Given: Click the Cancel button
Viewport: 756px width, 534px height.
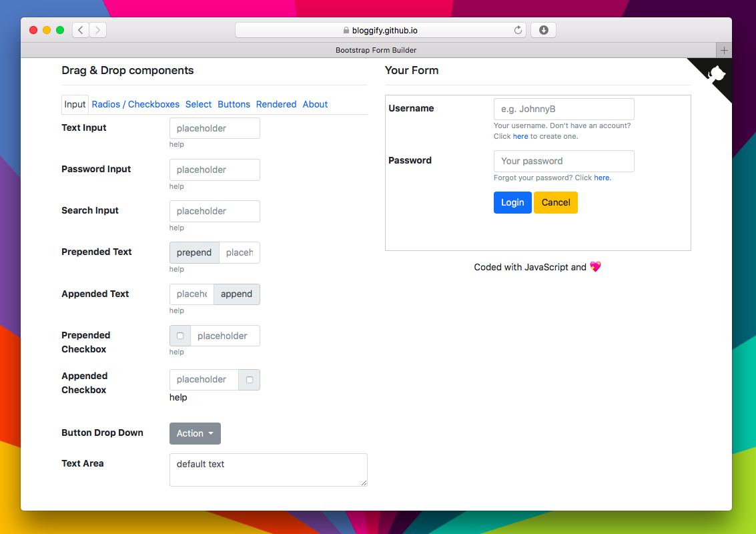Looking at the screenshot, I should click(x=556, y=202).
